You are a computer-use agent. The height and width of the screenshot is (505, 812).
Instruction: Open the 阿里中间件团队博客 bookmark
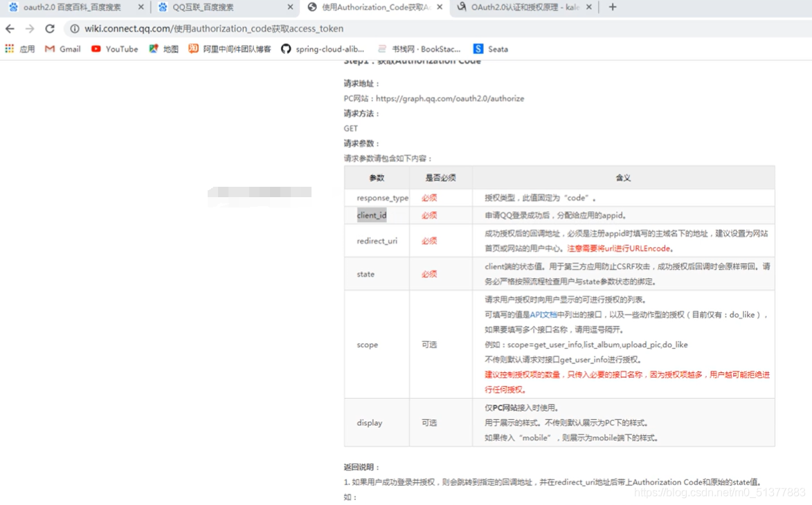coord(230,48)
